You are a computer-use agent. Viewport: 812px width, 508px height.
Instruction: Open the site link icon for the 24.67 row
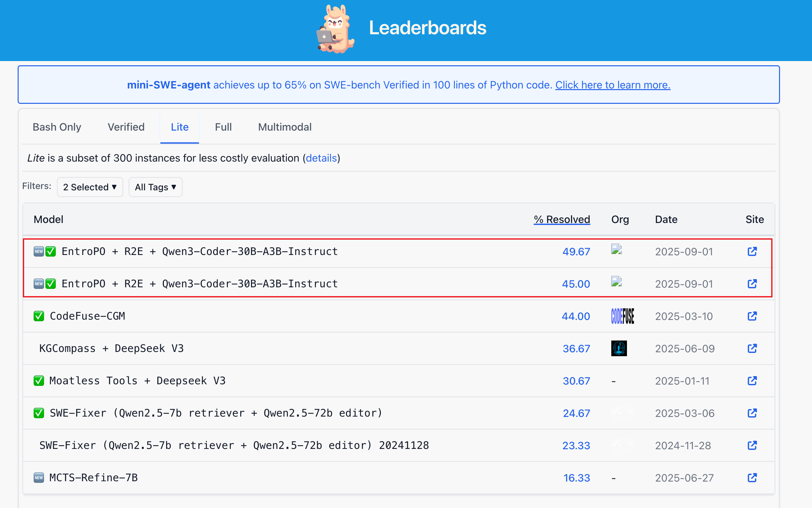(752, 413)
